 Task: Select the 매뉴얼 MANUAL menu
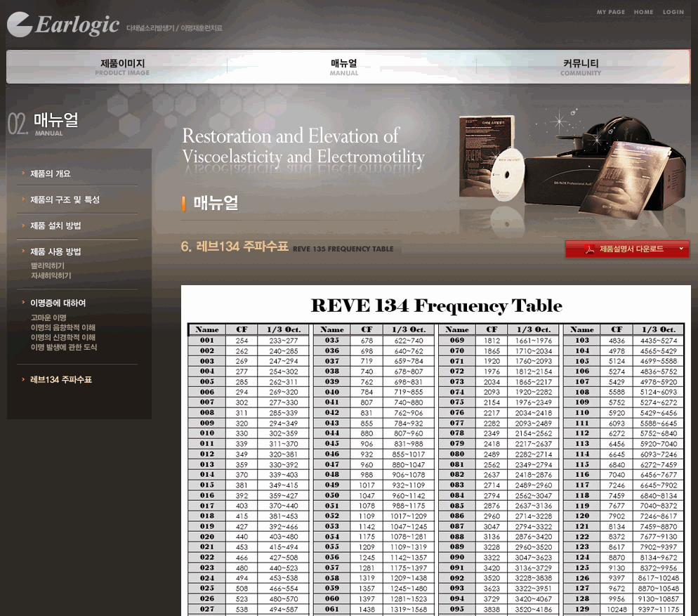pos(344,67)
